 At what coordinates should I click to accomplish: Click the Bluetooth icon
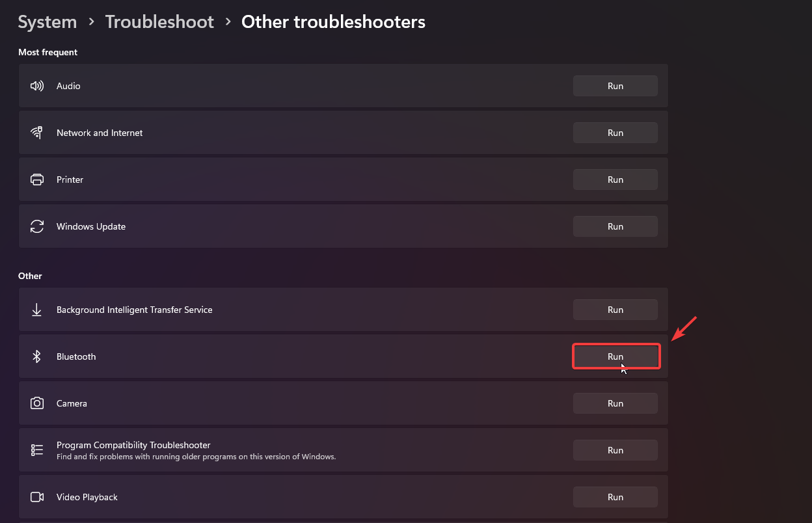point(37,356)
